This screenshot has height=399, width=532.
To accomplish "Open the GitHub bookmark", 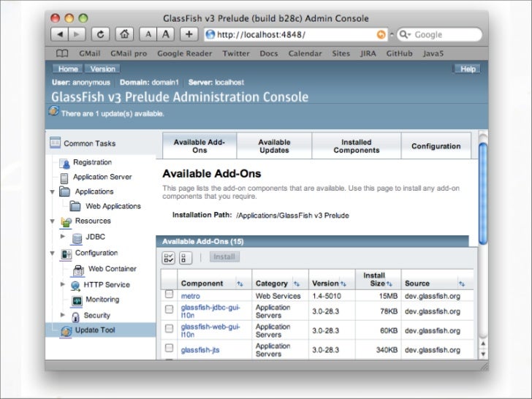I will tap(399, 53).
